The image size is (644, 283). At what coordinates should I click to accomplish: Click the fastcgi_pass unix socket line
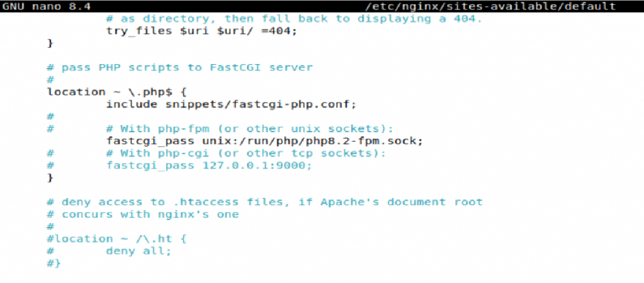(264, 141)
